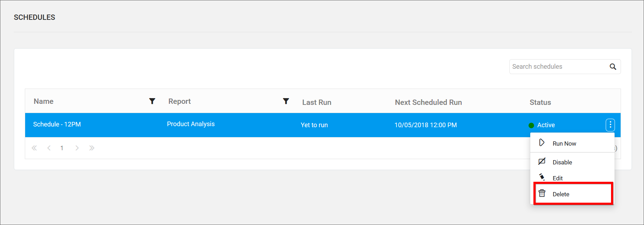Sort by the Status column header
This screenshot has height=225, width=644.
(x=540, y=102)
